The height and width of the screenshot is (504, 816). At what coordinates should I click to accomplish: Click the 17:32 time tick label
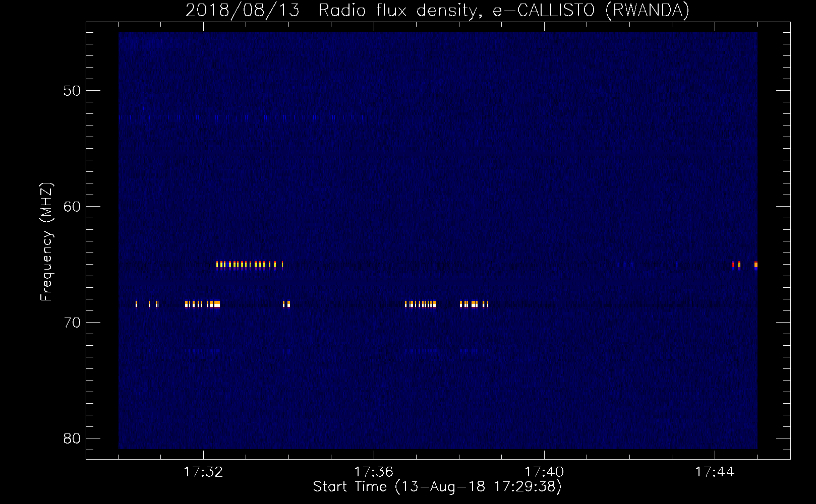click(203, 472)
